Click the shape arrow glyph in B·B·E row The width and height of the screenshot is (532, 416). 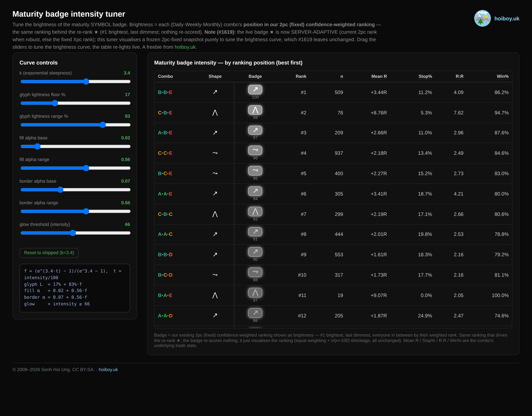[x=215, y=92]
